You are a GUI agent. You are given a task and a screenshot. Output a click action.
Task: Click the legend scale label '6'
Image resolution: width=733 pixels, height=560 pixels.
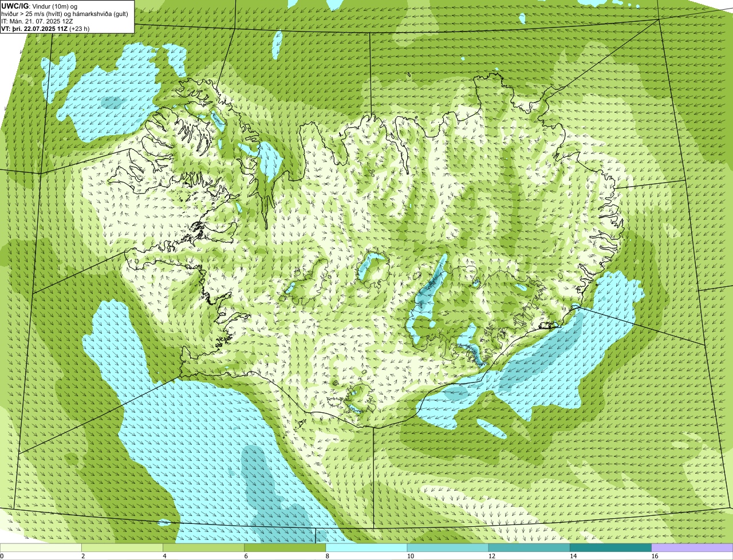(246, 557)
